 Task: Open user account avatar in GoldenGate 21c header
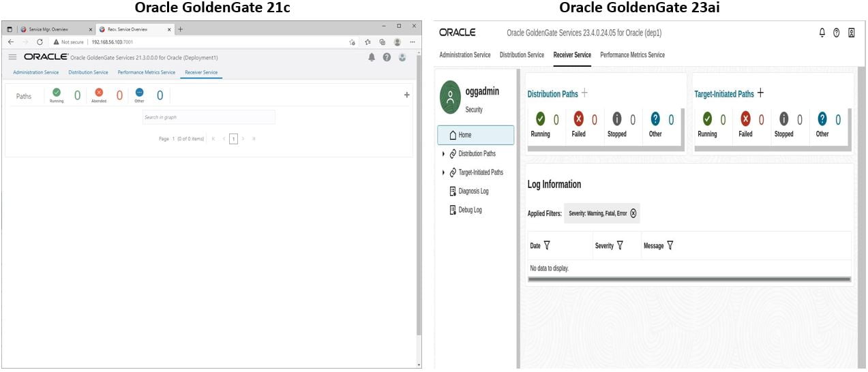click(402, 57)
